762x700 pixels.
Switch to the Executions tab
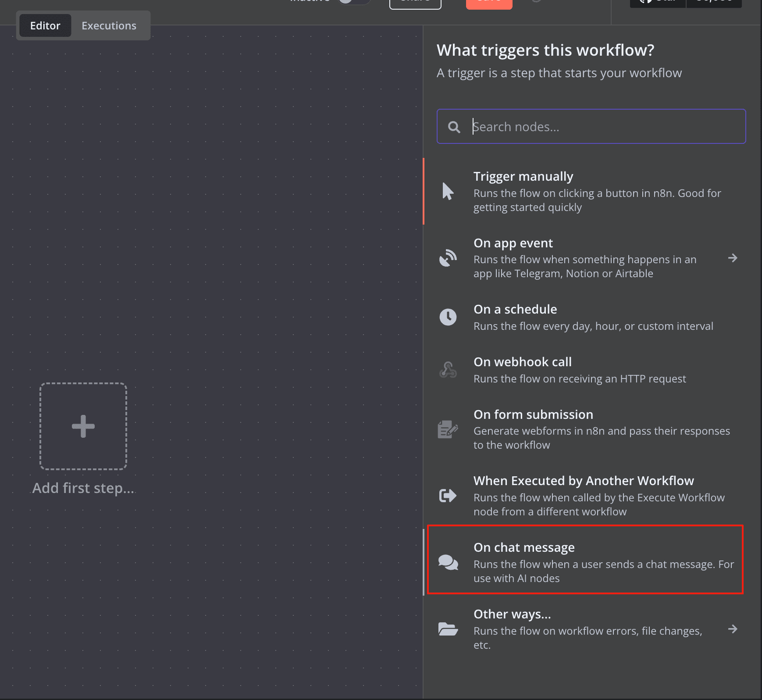click(x=109, y=26)
